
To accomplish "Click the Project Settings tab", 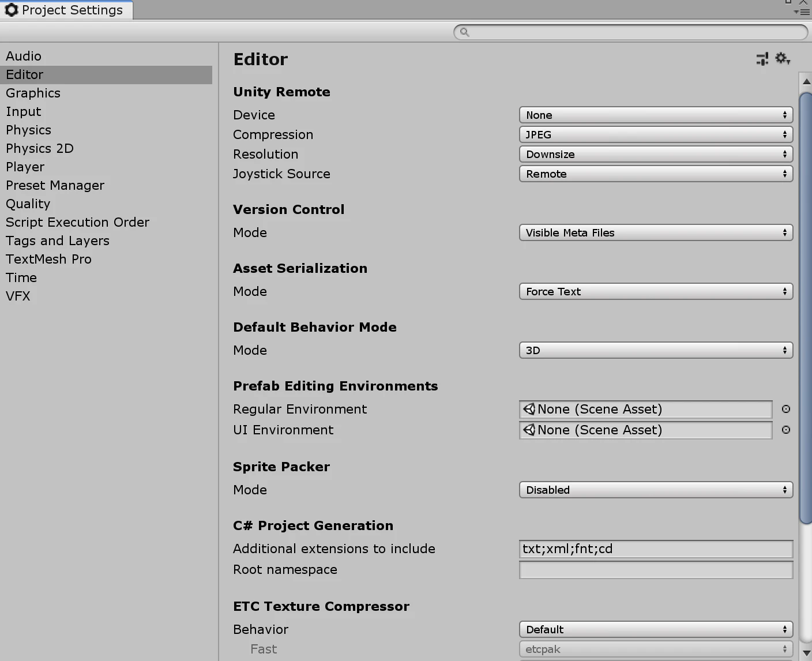I will (x=66, y=10).
